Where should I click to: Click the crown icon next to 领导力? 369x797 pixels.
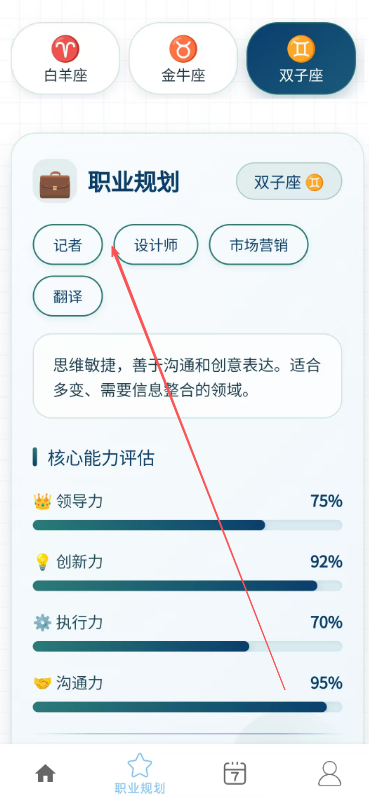point(42,502)
